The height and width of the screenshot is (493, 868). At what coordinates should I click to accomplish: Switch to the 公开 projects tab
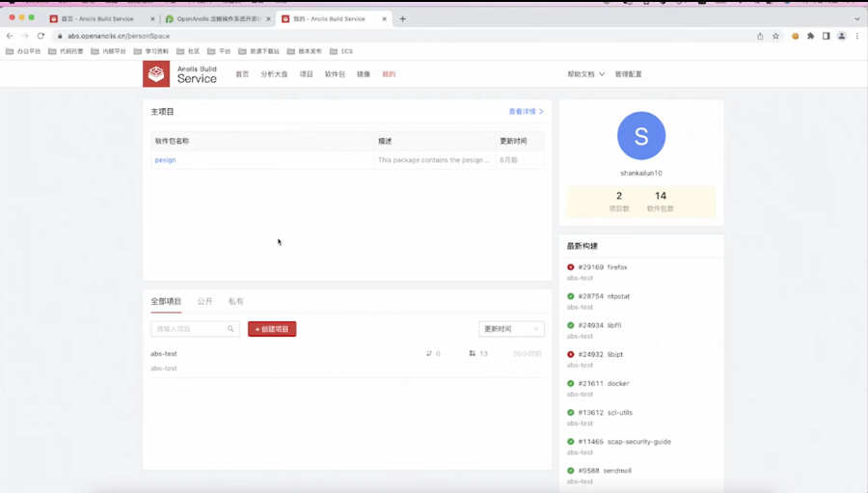[204, 301]
